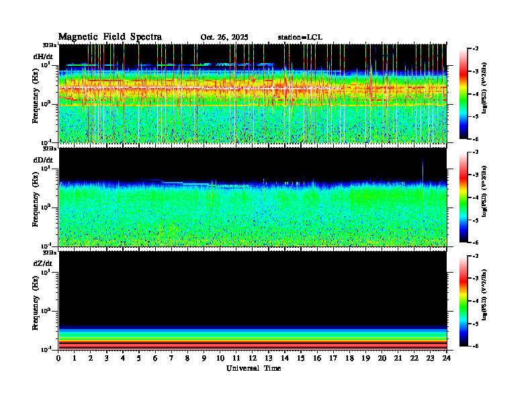Image resolution: width=532 pixels, height=411 pixels.
Task: Click the date 'Oct. 26, 2025'
Action: pyautogui.click(x=224, y=38)
